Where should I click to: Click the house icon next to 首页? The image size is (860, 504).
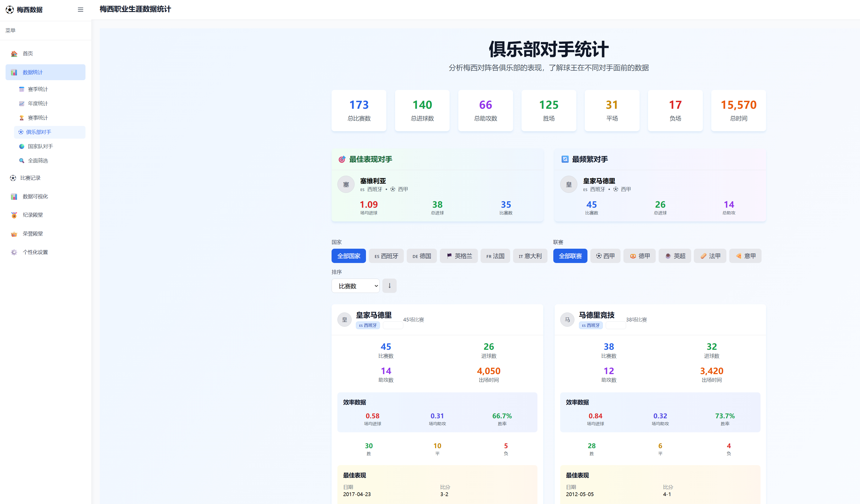[14, 53]
